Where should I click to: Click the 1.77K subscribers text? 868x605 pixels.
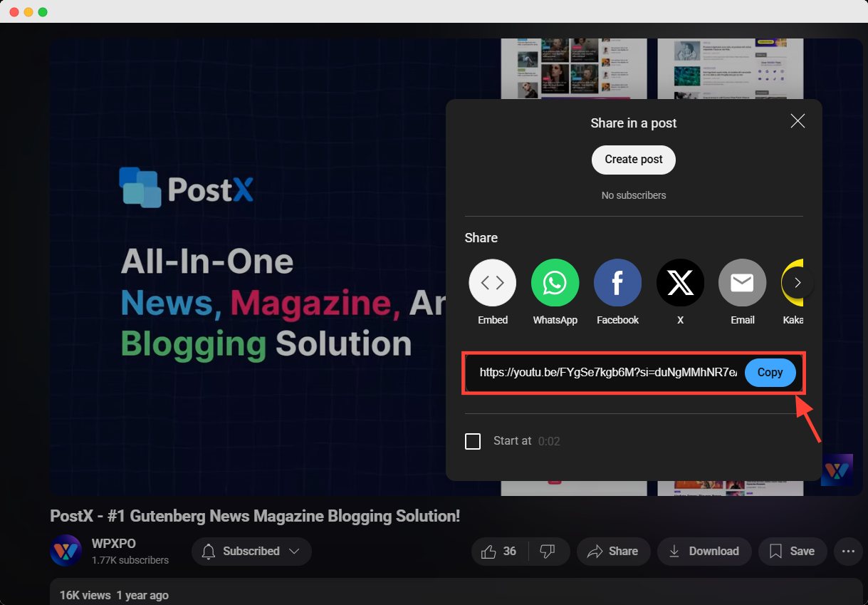coord(130,560)
